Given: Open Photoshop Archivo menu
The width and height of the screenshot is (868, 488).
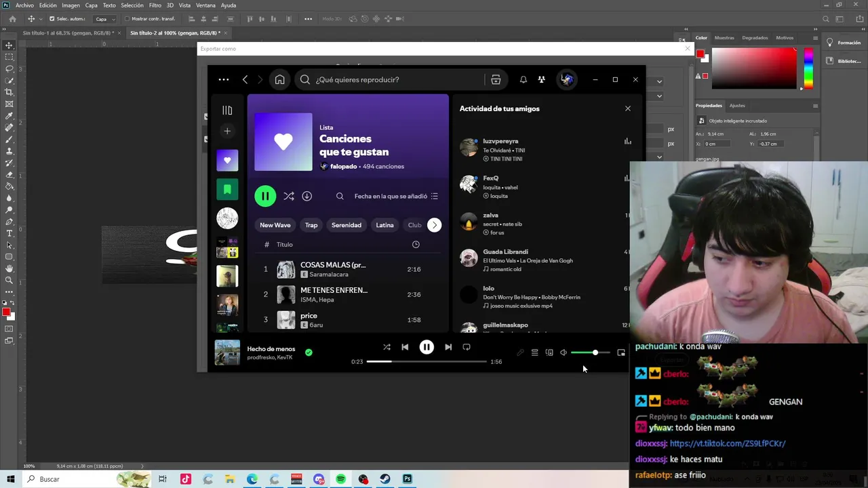Looking at the screenshot, I should [24, 5].
